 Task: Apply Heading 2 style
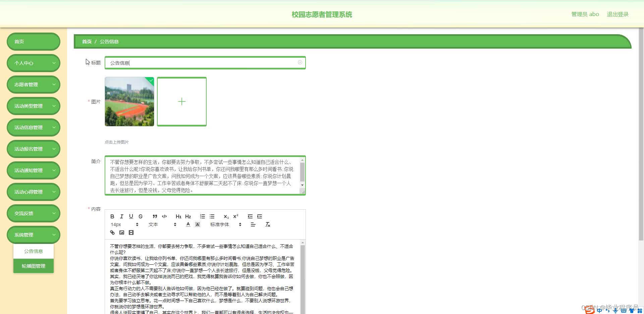coord(188,216)
